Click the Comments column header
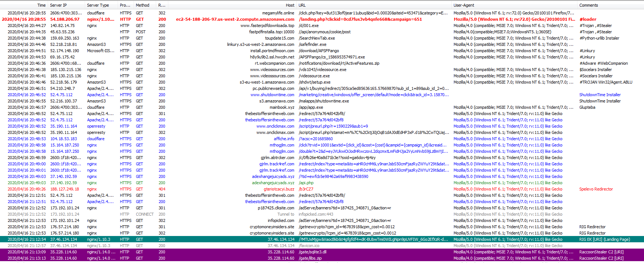The height and width of the screenshot is (263, 644). (x=589, y=5)
